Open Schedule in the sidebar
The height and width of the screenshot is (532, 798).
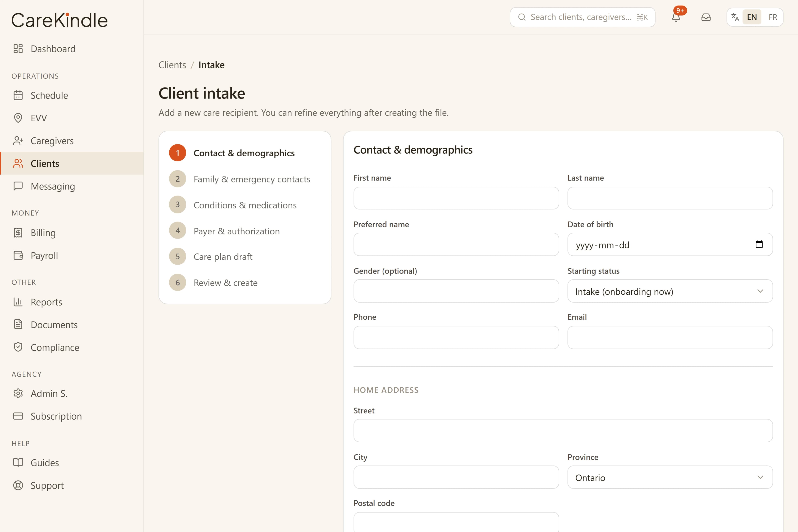click(72, 95)
